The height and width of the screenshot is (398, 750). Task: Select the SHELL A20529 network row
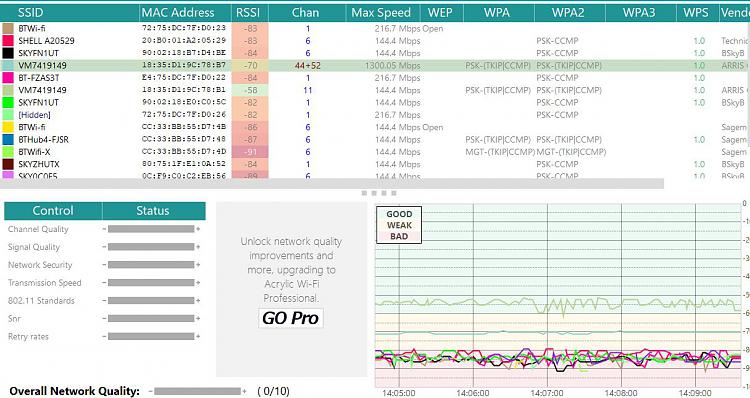pos(375,41)
